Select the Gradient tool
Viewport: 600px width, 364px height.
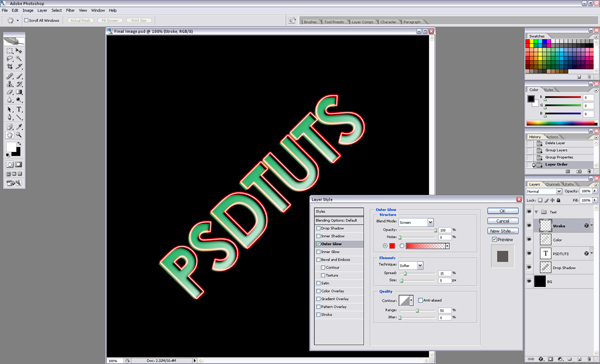point(19,92)
